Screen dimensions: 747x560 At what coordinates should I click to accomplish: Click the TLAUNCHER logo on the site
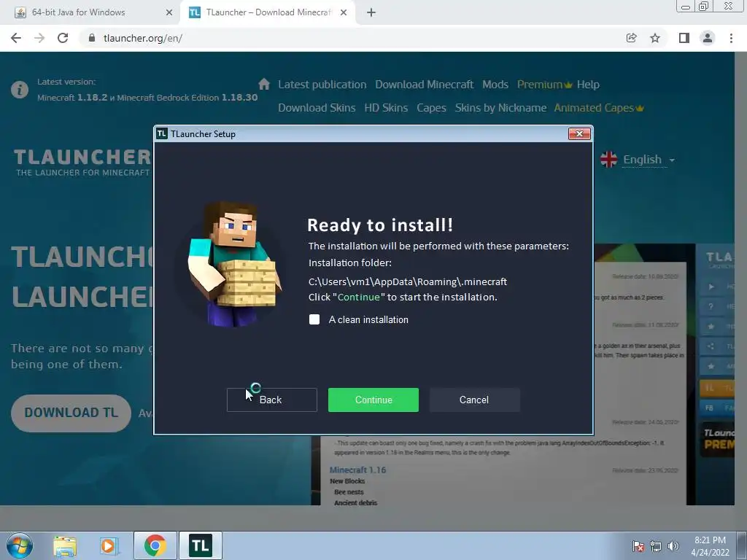82,162
